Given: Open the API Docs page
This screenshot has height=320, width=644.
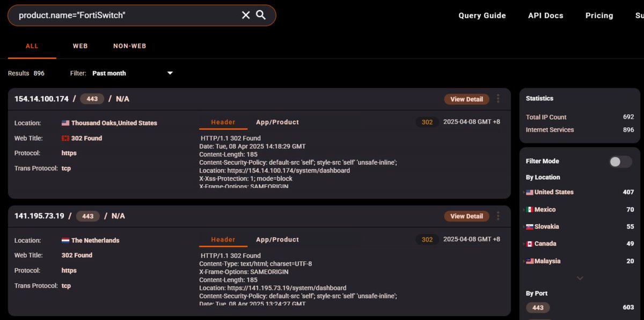Looking at the screenshot, I should (x=546, y=16).
